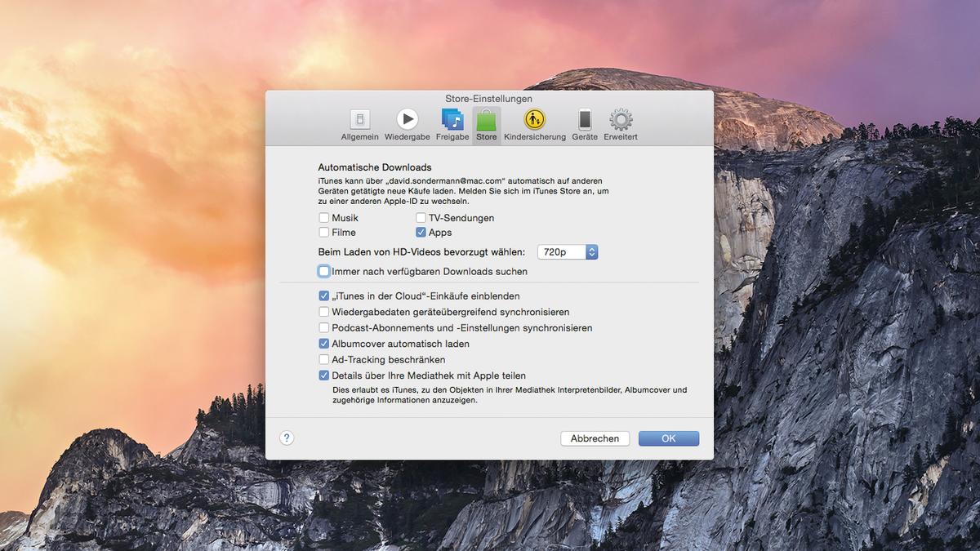
Task: Enable Wiedergabedaten geräteübergreifend synchronisieren
Action: pyautogui.click(x=324, y=312)
